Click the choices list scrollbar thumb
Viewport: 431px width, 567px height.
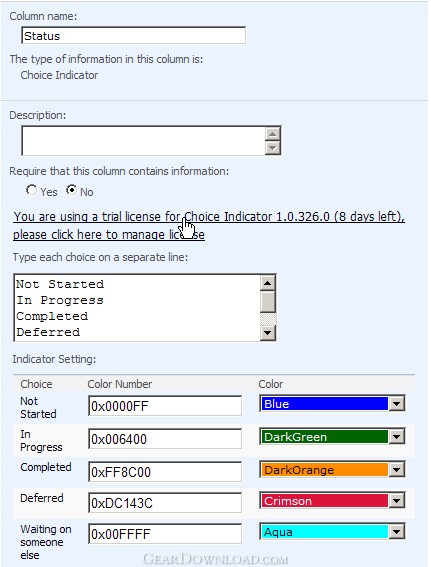point(268,302)
